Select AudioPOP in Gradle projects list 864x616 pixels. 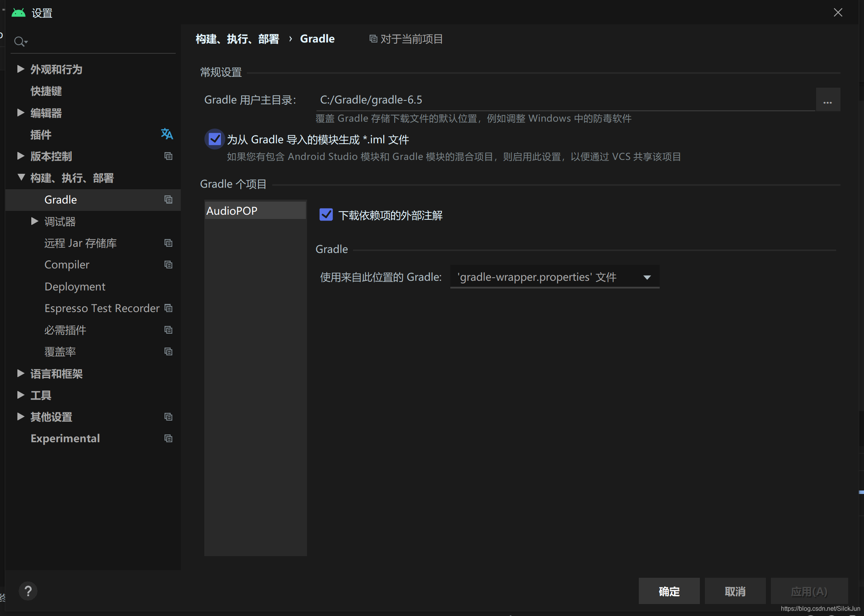[255, 210]
